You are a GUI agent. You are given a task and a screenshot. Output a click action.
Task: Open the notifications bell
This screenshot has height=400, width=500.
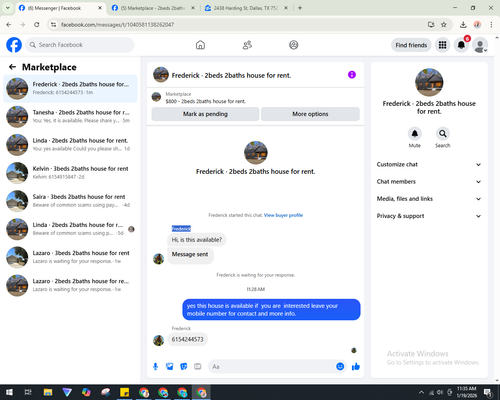[461, 45]
